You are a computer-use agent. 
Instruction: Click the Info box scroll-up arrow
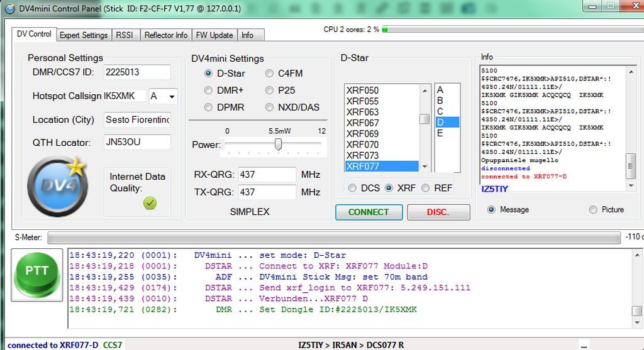[x=631, y=72]
